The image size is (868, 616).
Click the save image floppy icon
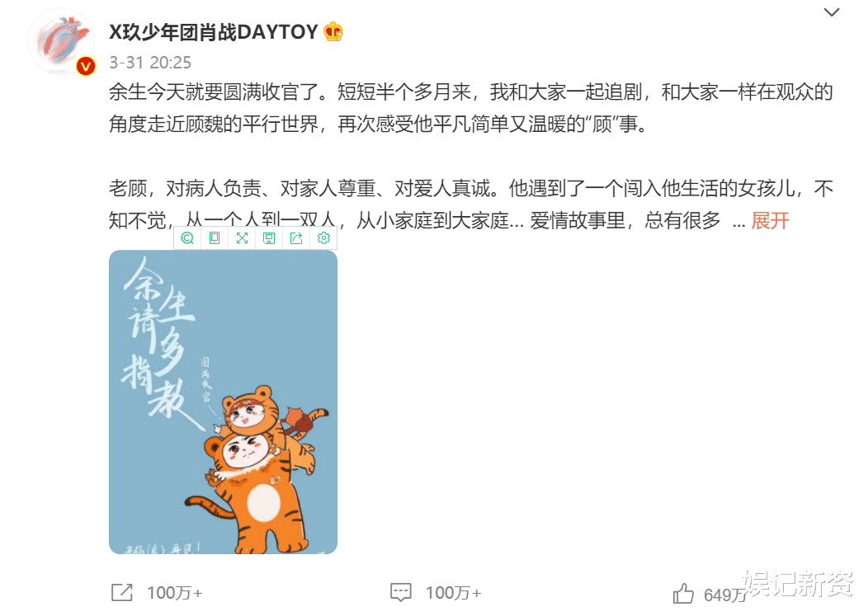point(269,238)
